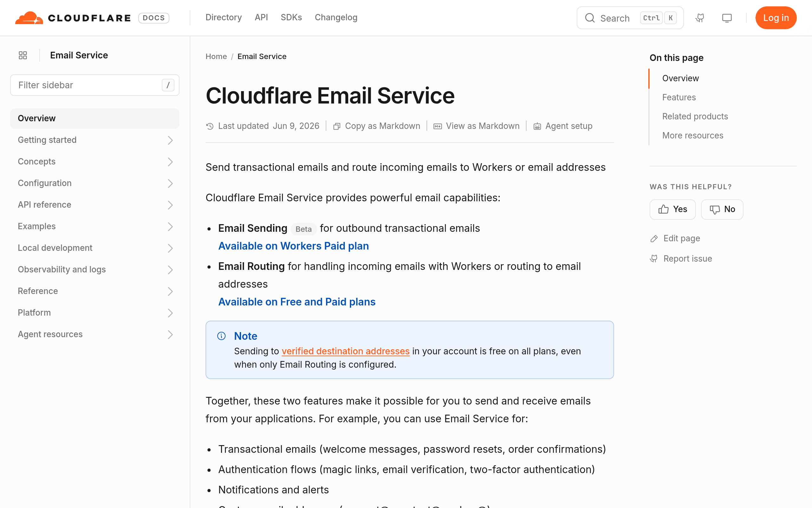Image resolution: width=812 pixels, height=508 pixels.
Task: Expand the Getting started section
Action: [95, 140]
